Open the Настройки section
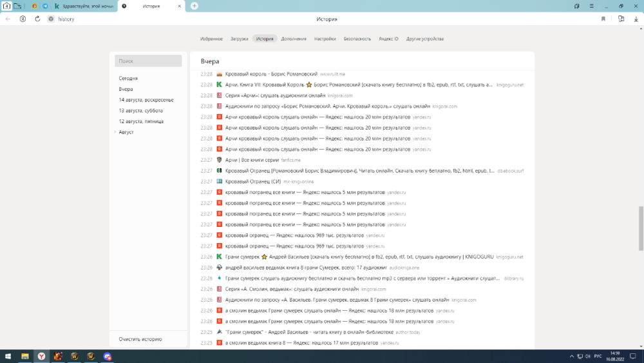Viewport: 644px width, 363px height. point(325,39)
